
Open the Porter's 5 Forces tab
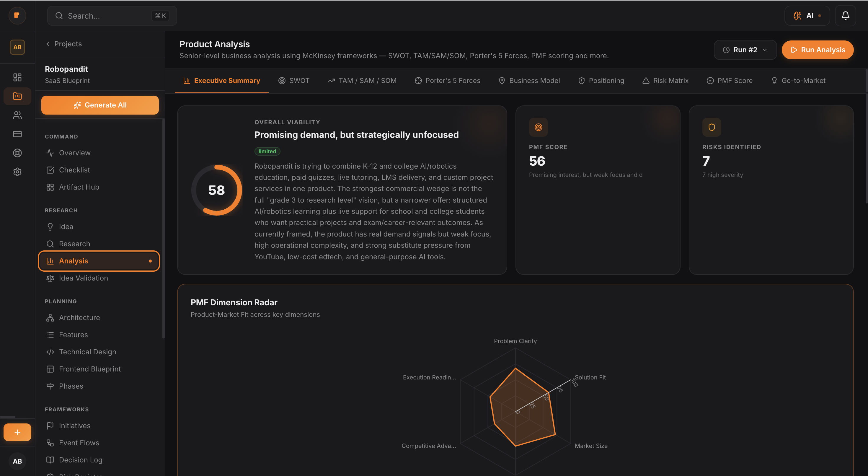pos(448,80)
